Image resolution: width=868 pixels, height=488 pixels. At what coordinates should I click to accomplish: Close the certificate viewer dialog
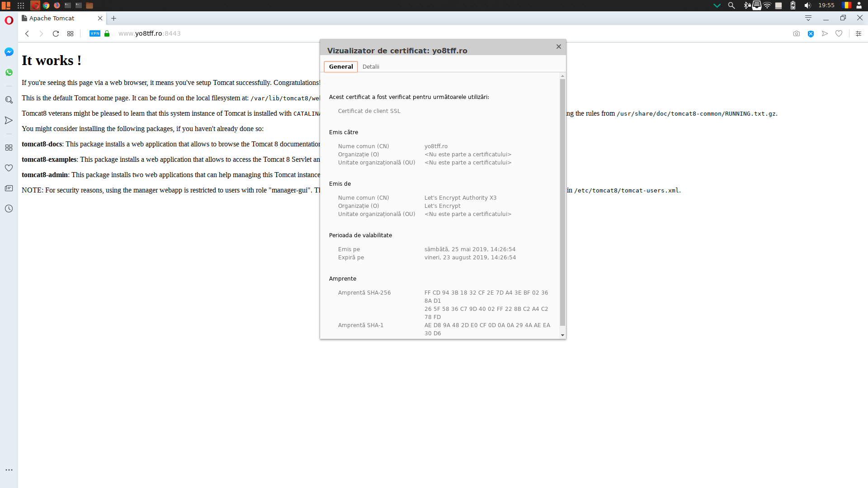pos(559,47)
